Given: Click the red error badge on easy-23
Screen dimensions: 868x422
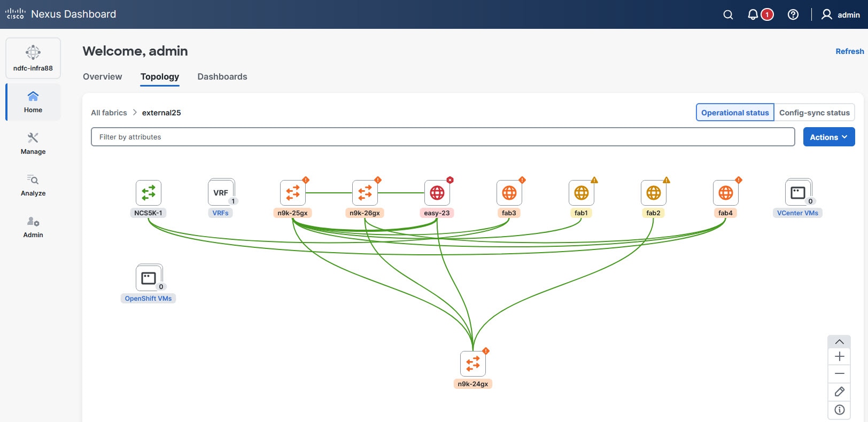Looking at the screenshot, I should pyautogui.click(x=450, y=180).
